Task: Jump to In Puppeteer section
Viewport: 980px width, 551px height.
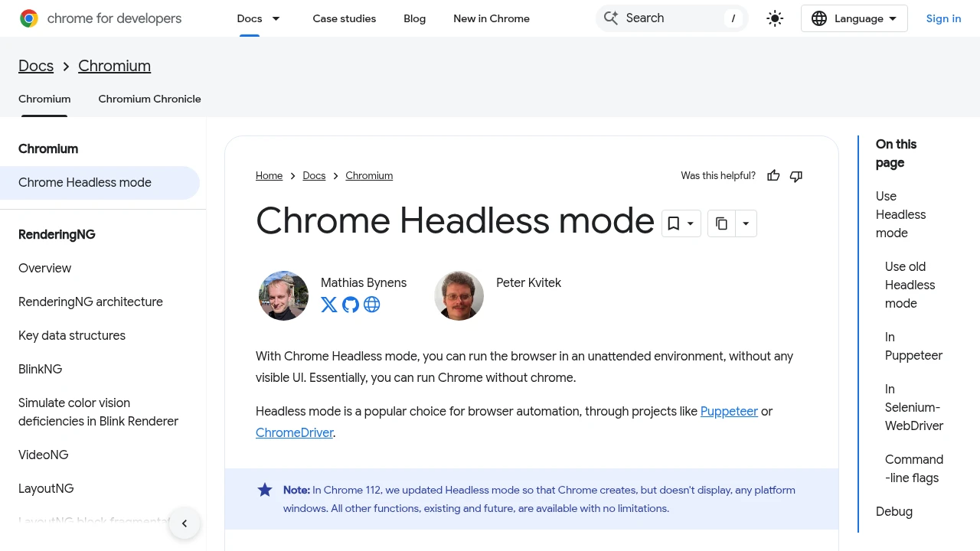Action: 913,347
